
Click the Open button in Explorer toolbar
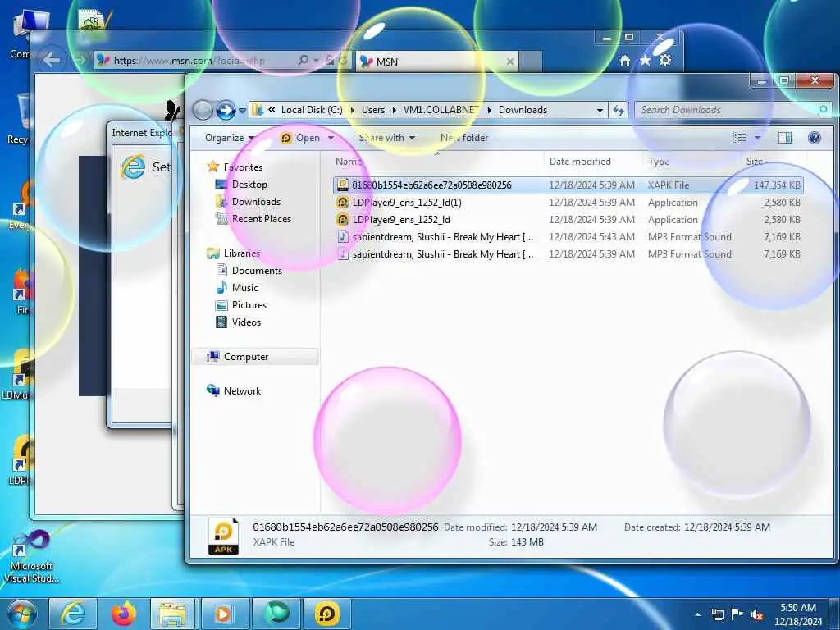pyautogui.click(x=301, y=138)
